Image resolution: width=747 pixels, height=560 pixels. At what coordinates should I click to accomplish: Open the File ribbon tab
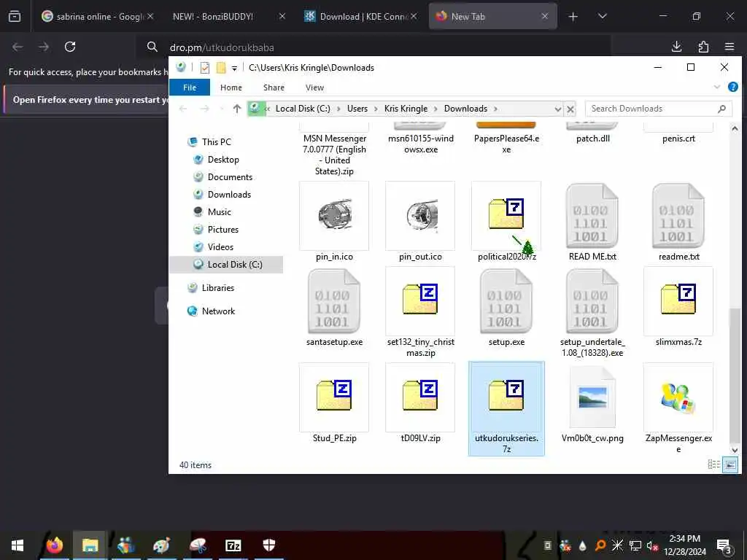(x=190, y=87)
